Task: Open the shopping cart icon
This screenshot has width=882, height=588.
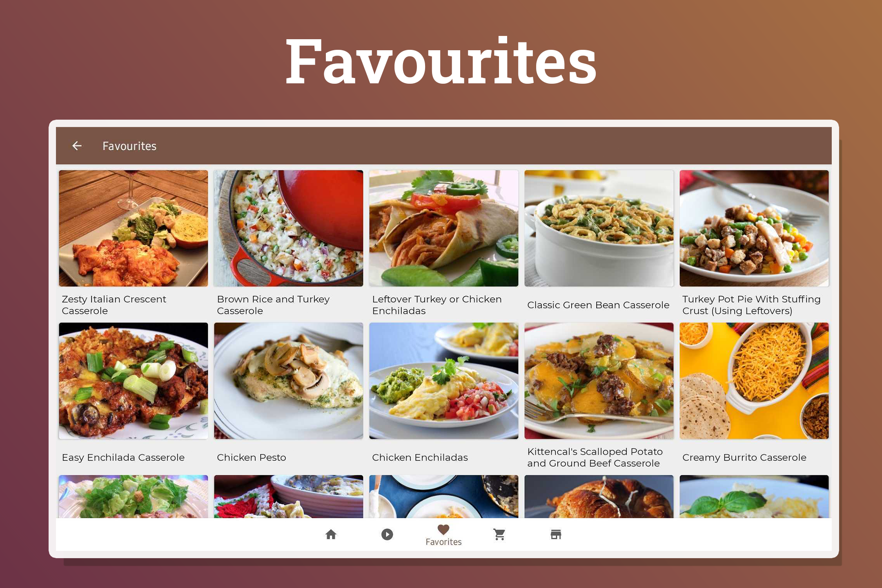Action: click(499, 534)
